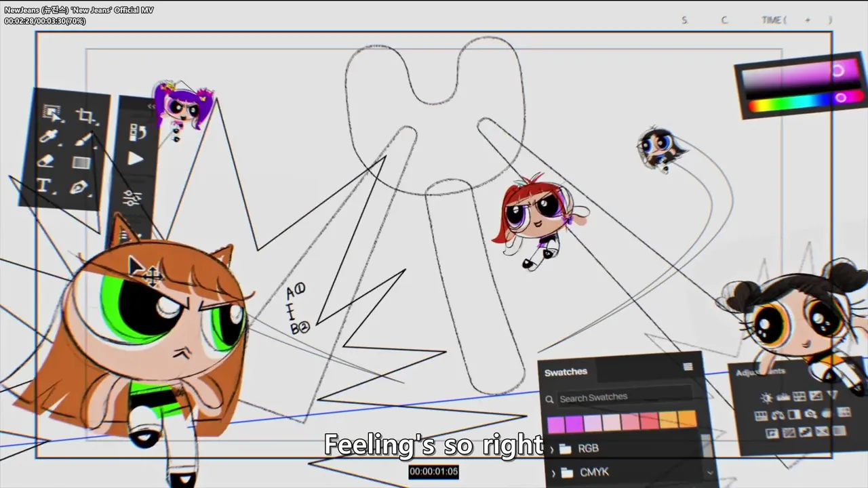868x488 pixels.
Task: Select the Eraser tool
Action: click(45, 160)
